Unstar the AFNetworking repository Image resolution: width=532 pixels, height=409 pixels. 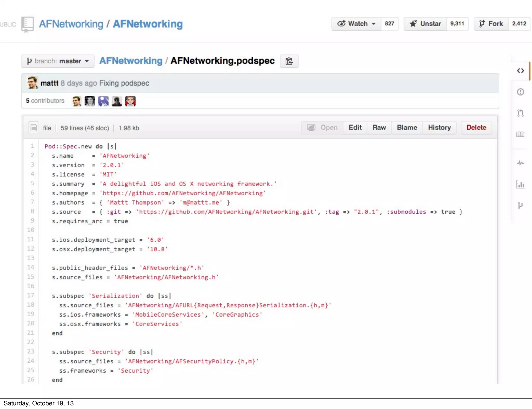(425, 24)
